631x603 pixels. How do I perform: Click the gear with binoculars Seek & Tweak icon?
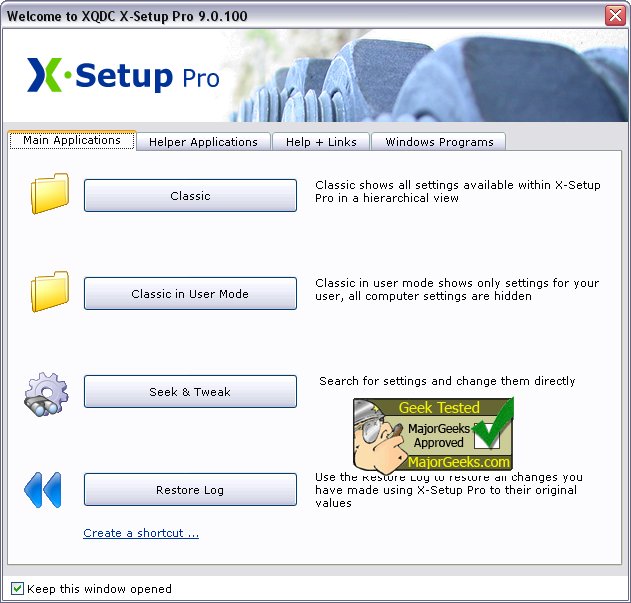point(46,394)
